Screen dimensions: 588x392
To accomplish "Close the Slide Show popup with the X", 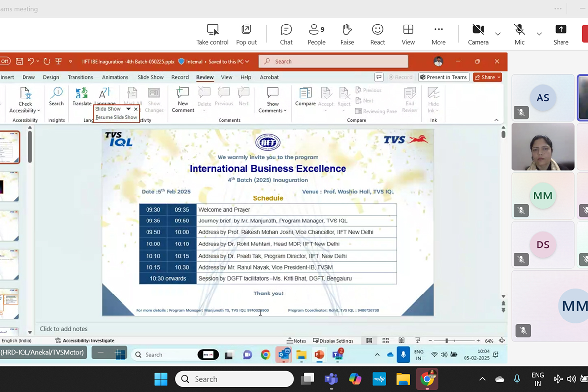I will (x=136, y=109).
